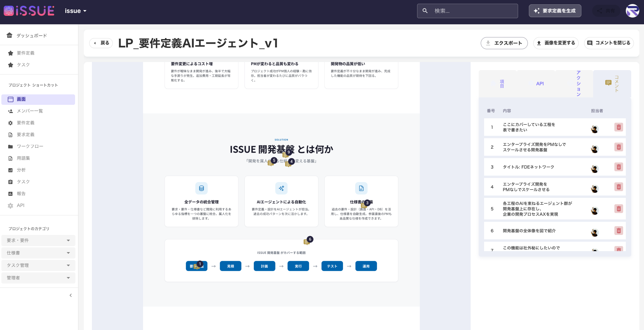The image size is (644, 330).
Task: Open the 報告 report icon
Action: pos(10,193)
